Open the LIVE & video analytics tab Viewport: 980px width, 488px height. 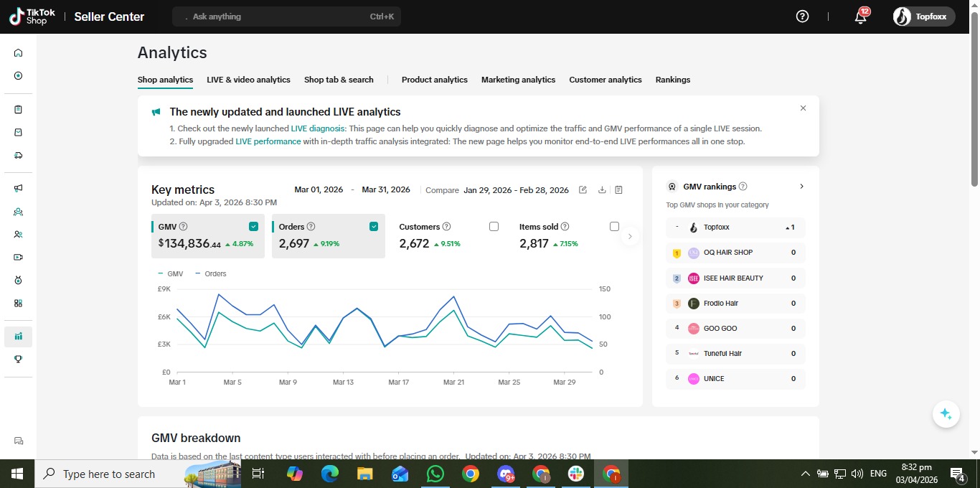click(248, 80)
